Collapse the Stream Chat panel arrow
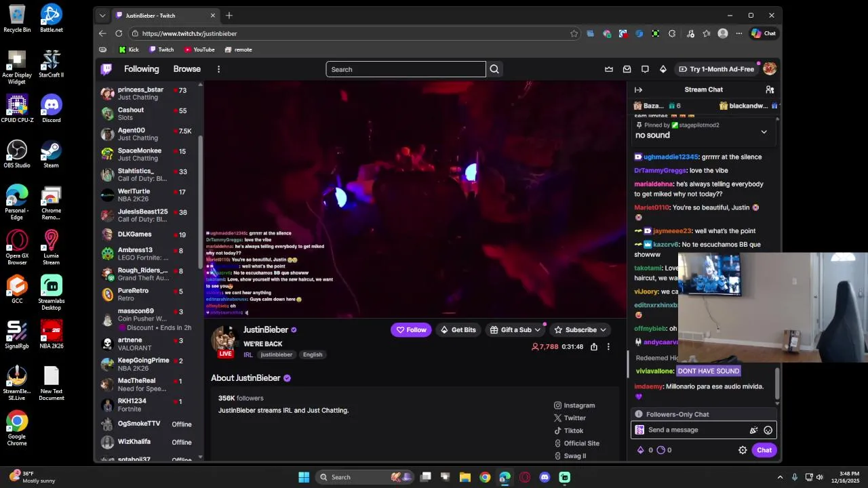 tap(638, 89)
